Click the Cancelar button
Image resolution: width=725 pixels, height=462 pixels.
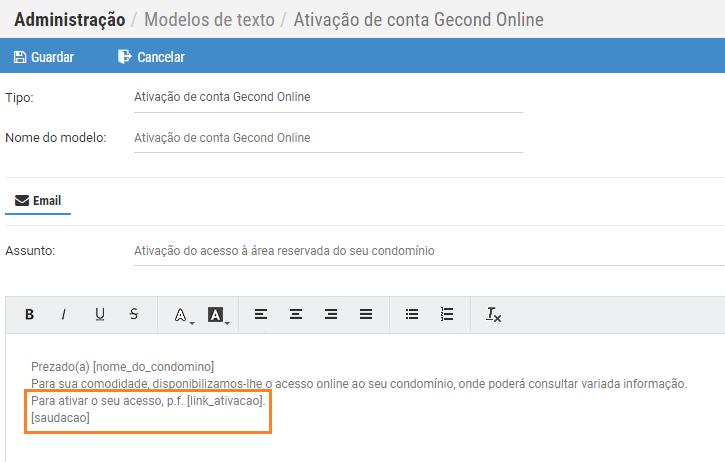[x=151, y=57]
